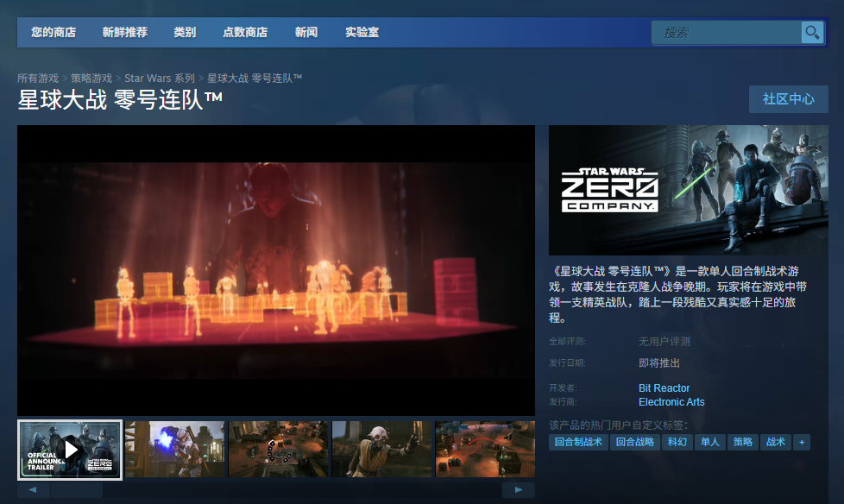
Task: Click the magnifying glass search icon
Action: [811, 32]
